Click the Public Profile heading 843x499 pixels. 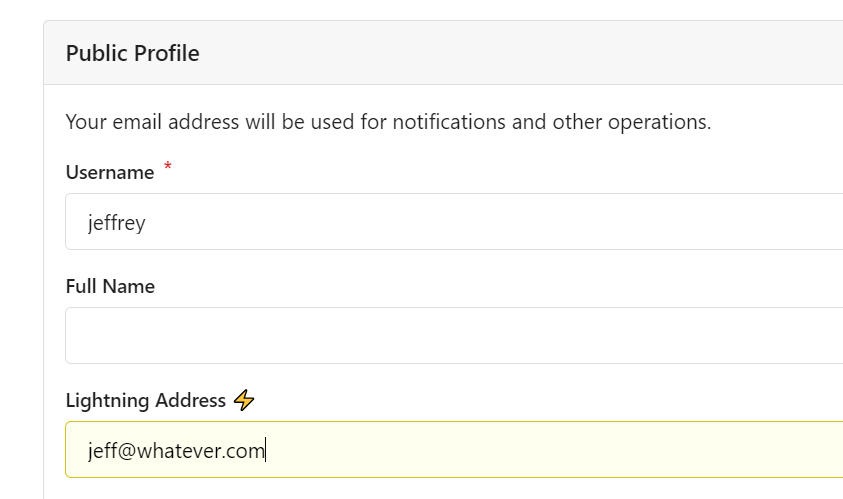pos(132,54)
